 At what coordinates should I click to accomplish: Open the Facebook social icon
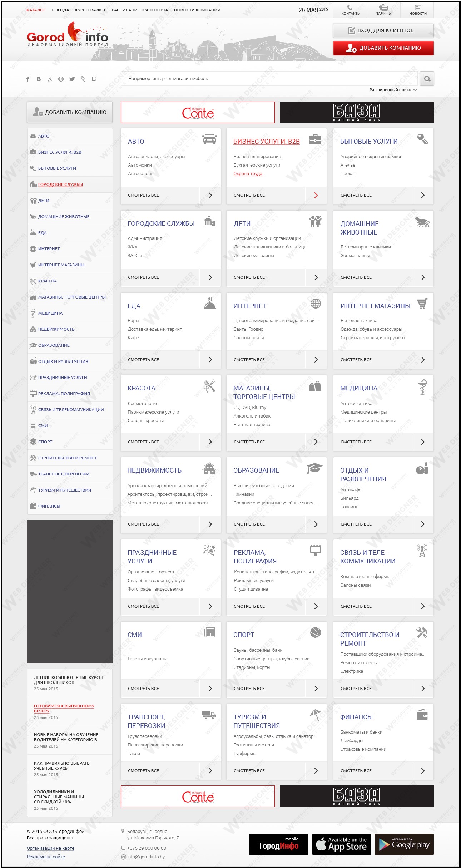point(28,79)
